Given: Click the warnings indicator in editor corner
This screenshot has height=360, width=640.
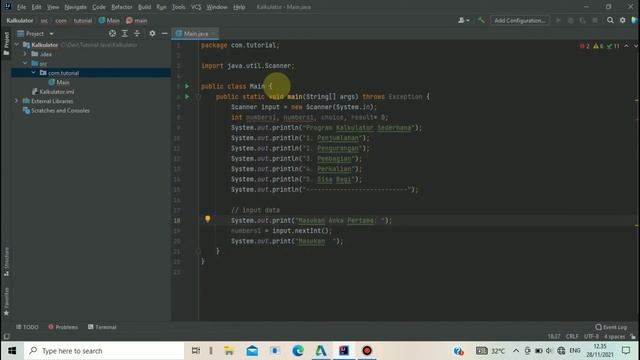Looking at the screenshot, I should tap(598, 46).
